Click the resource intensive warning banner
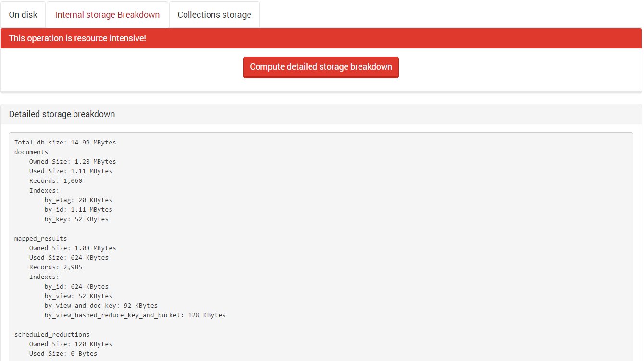644x361 pixels. (x=321, y=38)
